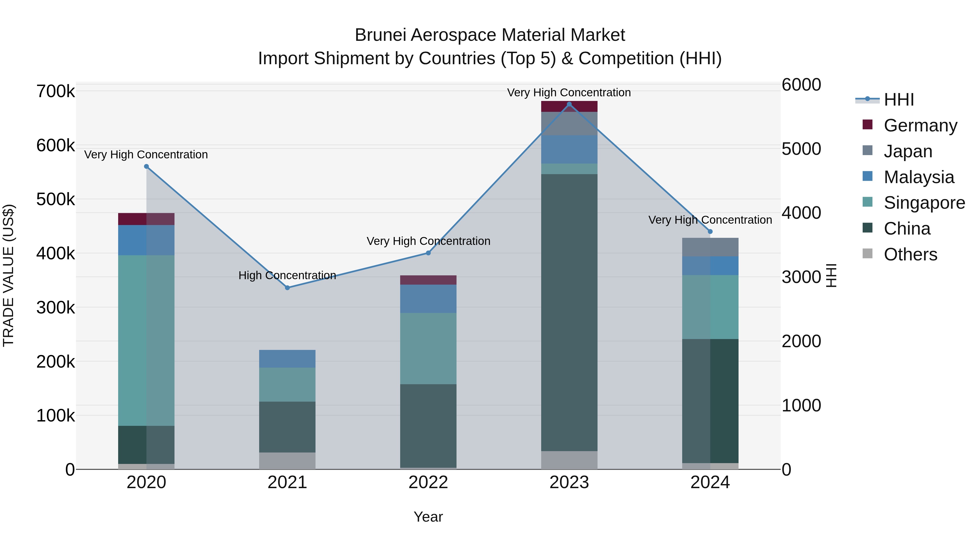Click the Malaysia blue legend swatch

(867, 176)
